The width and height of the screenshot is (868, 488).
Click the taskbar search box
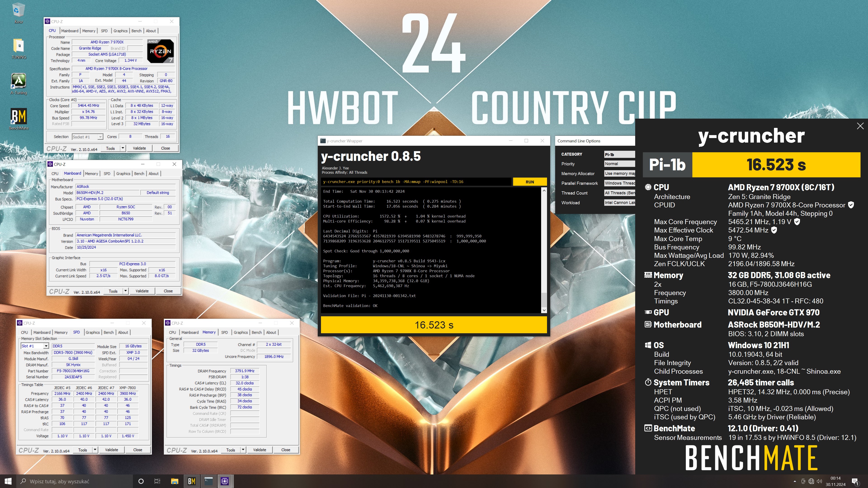(x=74, y=481)
